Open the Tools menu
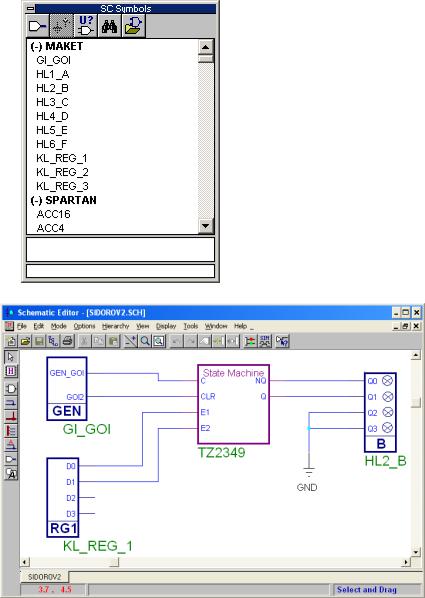425x598 pixels. click(190, 326)
